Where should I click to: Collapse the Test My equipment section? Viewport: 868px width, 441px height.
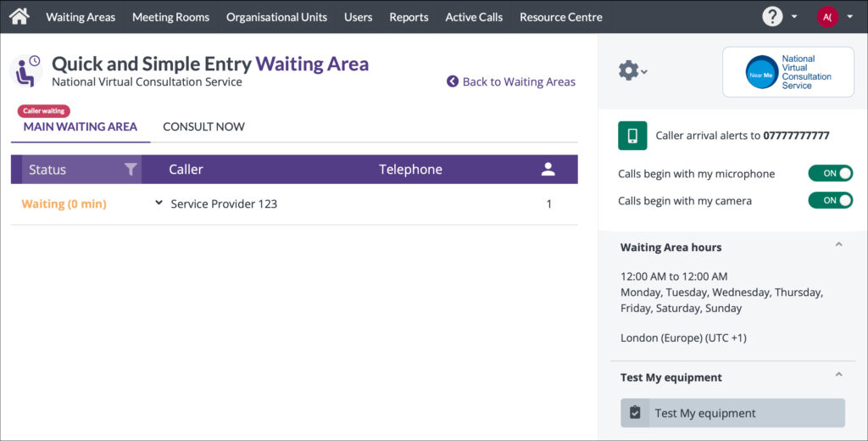click(x=838, y=375)
